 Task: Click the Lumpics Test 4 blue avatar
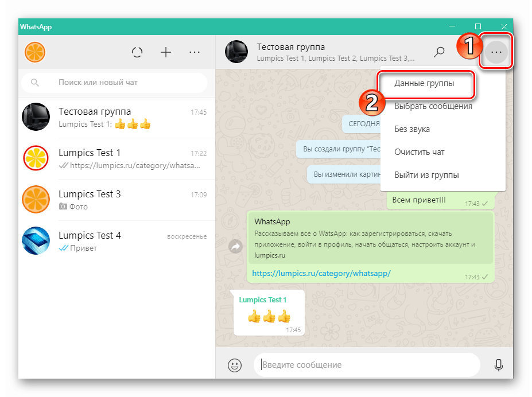coord(36,241)
